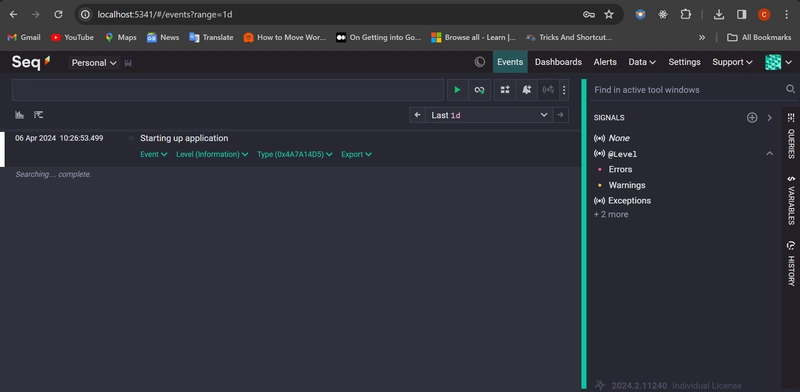Viewport: 800px width, 392px height.
Task: Toggle the Chrome side panel icon
Action: point(741,14)
